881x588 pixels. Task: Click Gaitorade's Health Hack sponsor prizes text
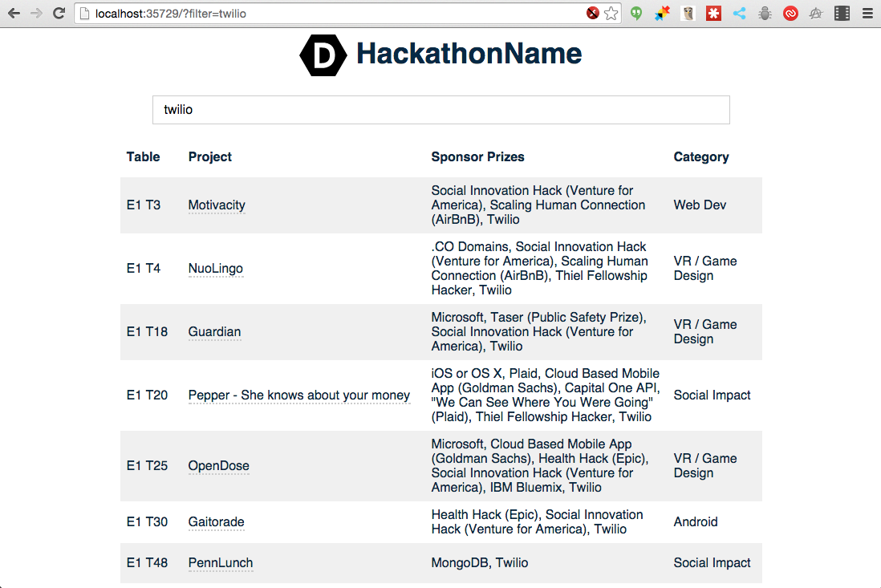point(537,521)
